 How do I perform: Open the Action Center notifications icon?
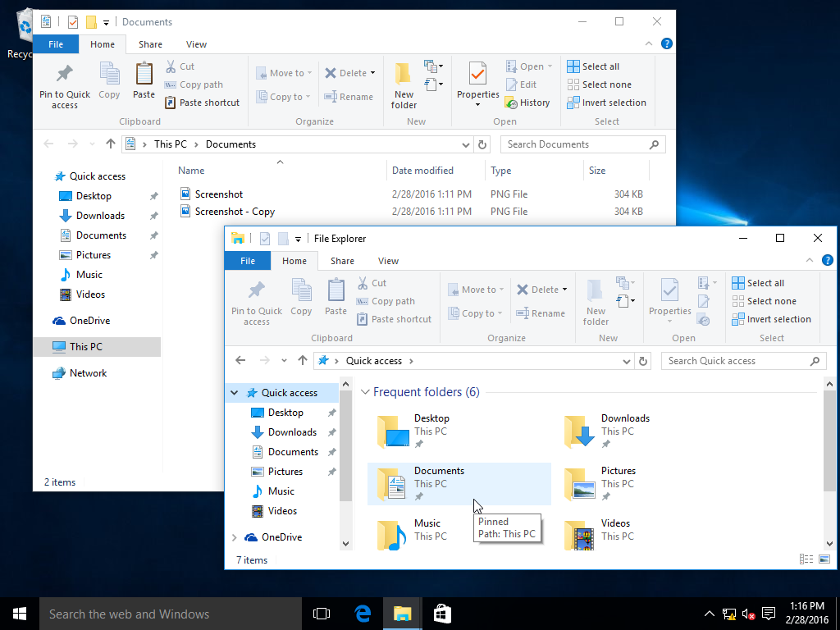(769, 614)
